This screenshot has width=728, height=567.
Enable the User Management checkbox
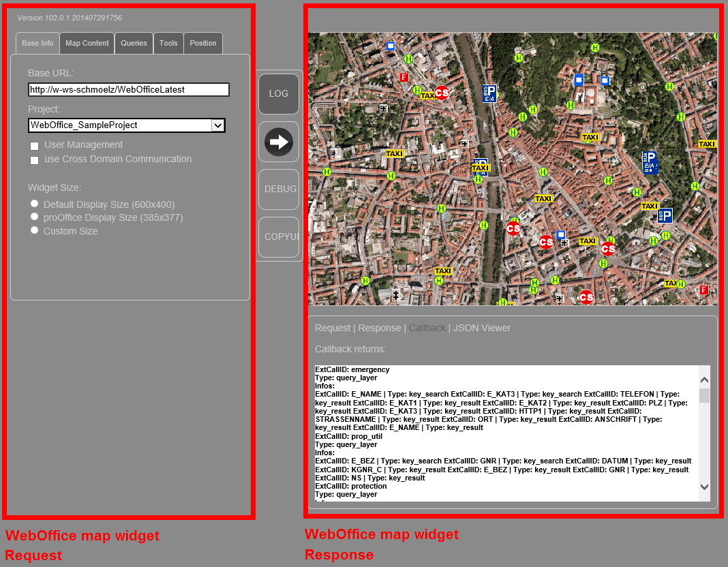(x=34, y=146)
